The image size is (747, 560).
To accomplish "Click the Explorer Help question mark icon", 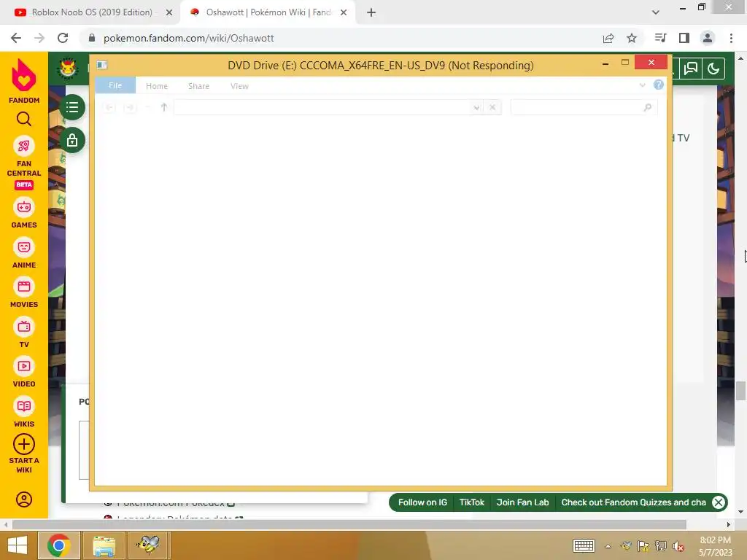I will coord(659,85).
